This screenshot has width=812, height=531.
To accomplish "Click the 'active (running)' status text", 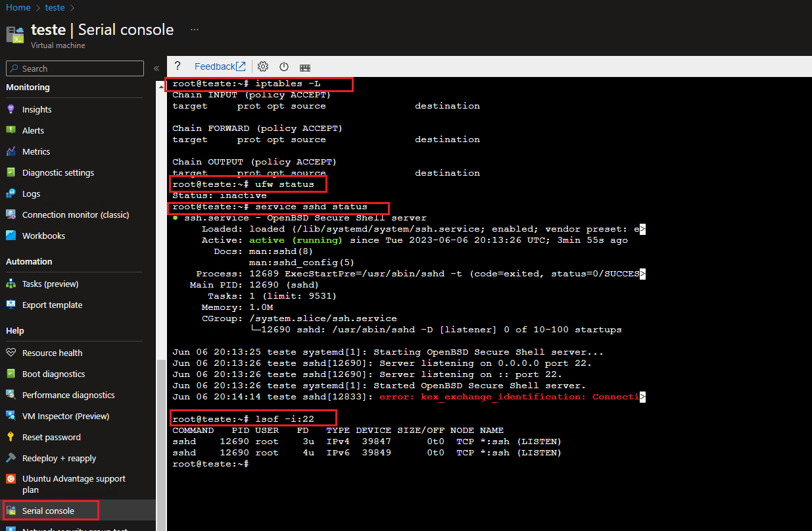I will coord(296,240).
